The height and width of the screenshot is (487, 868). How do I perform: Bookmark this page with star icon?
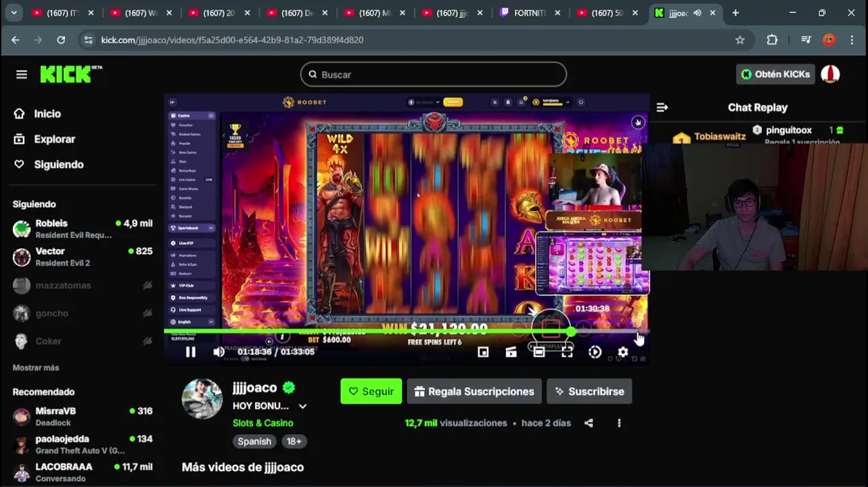tap(740, 40)
